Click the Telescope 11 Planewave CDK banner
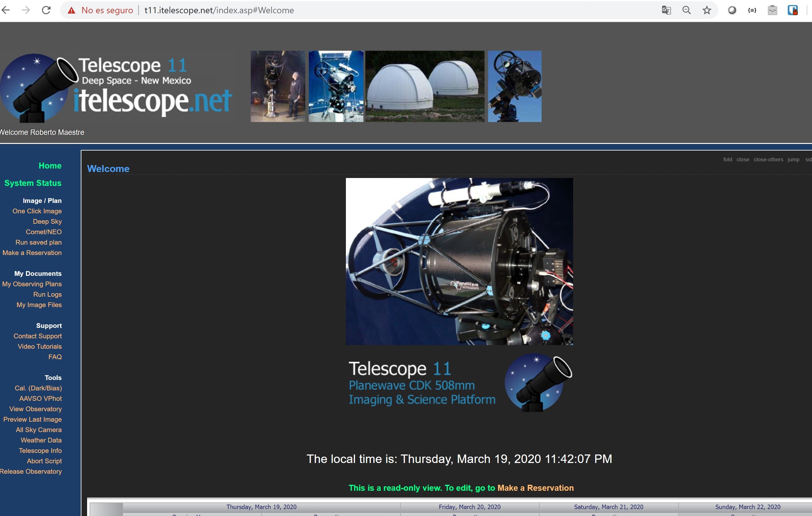The image size is (812, 516). (x=460, y=383)
